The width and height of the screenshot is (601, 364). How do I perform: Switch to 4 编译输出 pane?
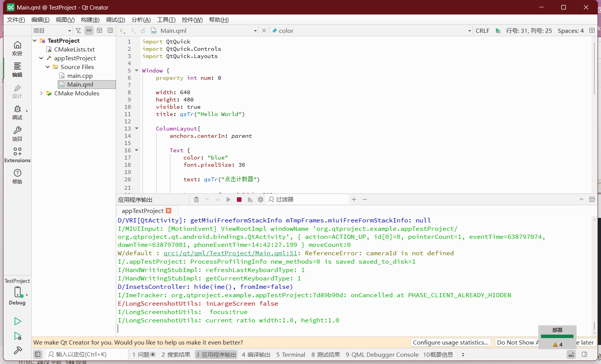point(256,354)
